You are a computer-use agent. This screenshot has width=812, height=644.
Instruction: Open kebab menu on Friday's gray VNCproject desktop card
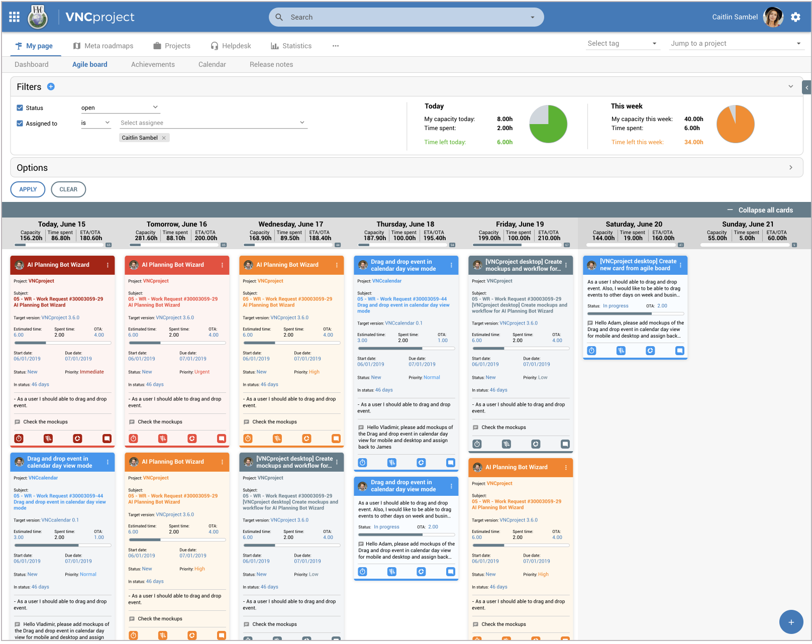pyautogui.click(x=566, y=265)
